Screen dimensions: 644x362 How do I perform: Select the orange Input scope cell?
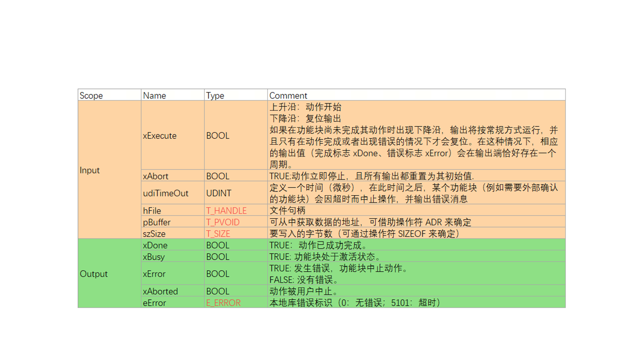pyautogui.click(x=90, y=170)
